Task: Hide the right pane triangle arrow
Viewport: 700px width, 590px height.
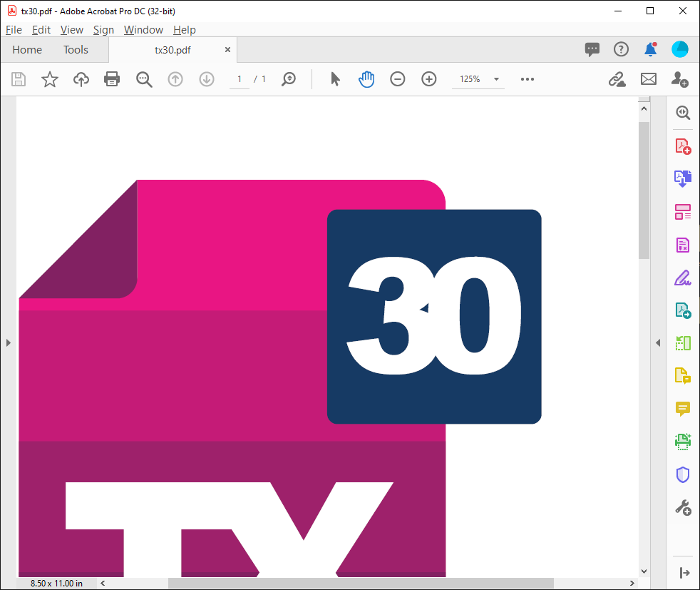Action: point(658,342)
